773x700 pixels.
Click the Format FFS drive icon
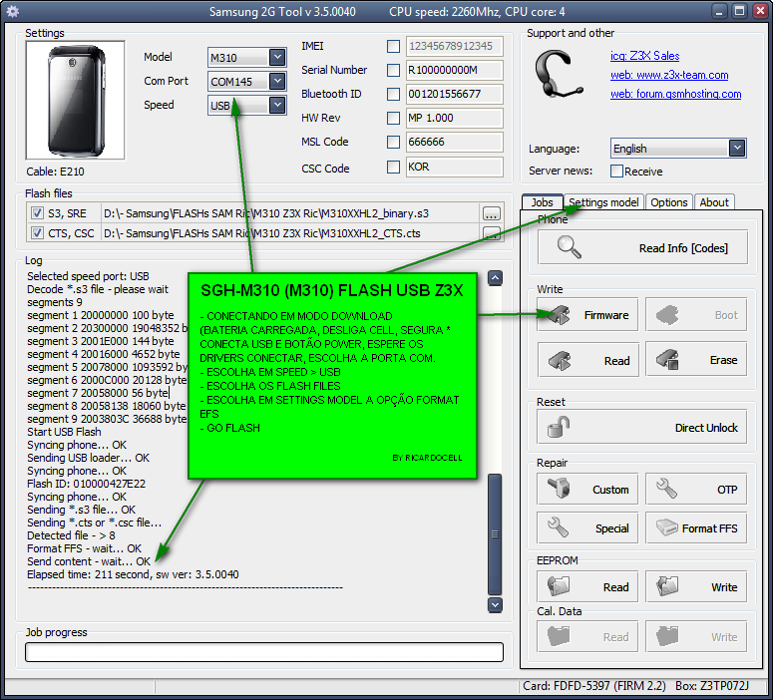(667, 527)
